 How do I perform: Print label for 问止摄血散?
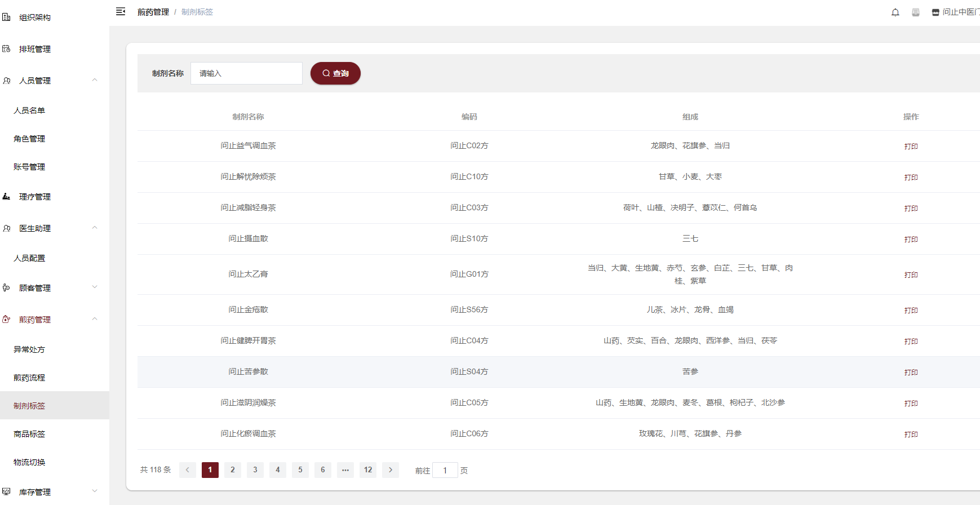[x=911, y=239]
